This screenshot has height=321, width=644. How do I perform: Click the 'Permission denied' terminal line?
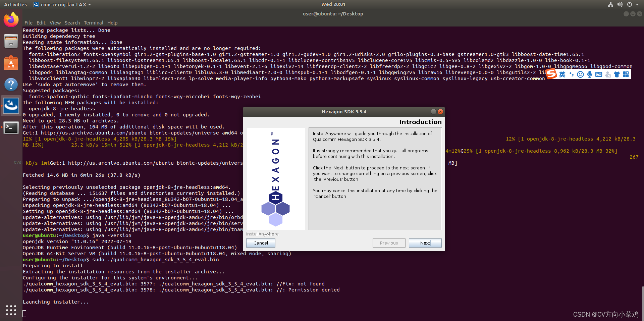(181, 290)
